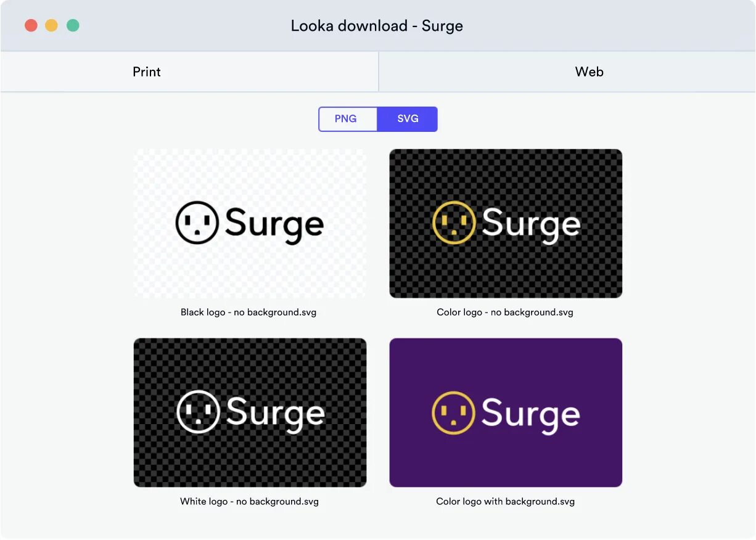This screenshot has width=756, height=540.
Task: Select the SVG format option
Action: tap(408, 119)
